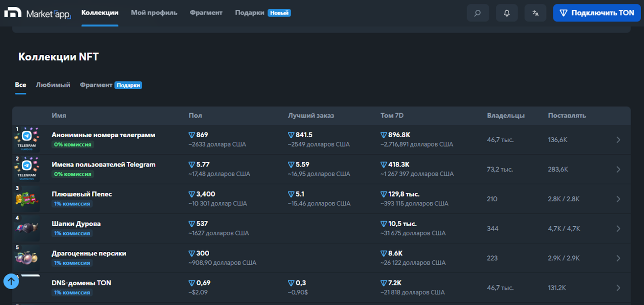Expand the DNS-домены TON row chevron
The height and width of the screenshot is (305, 644).
618,288
